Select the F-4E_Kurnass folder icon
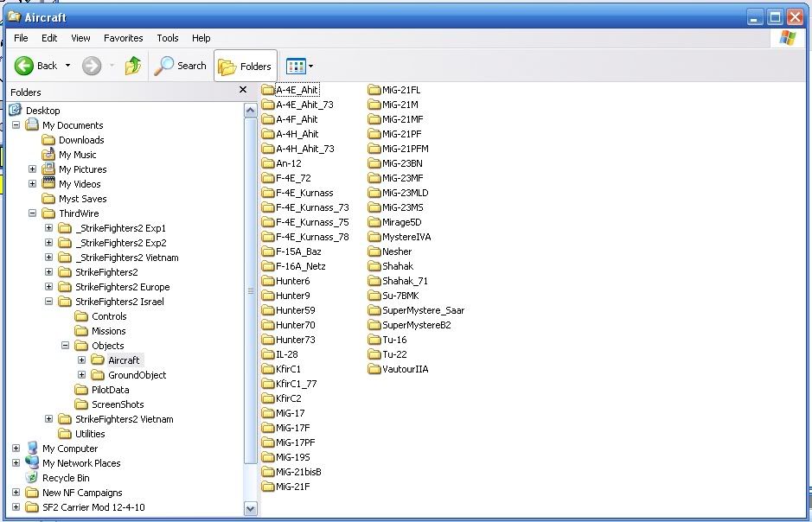The height and width of the screenshot is (522, 812). [268, 193]
